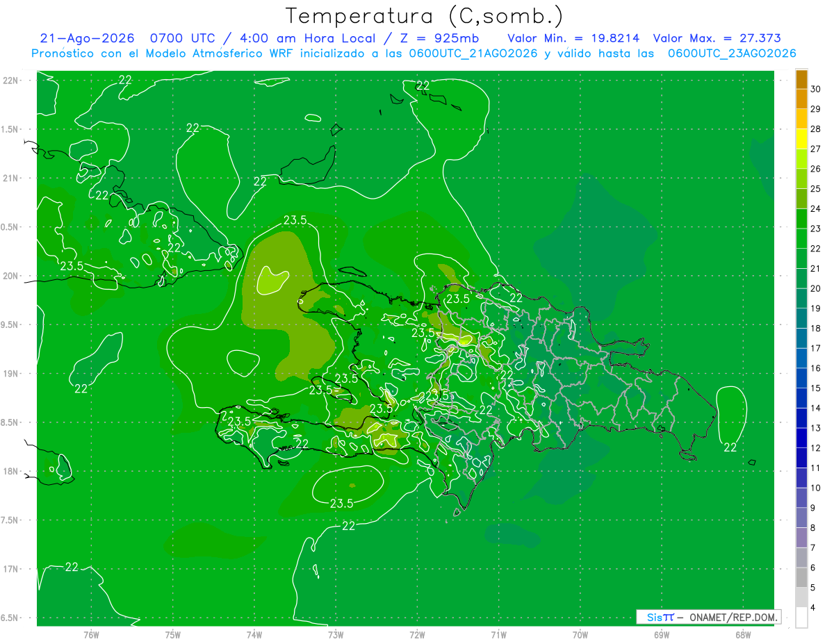This screenshot has height=644, width=834.
Task: Pick the gray legend swatch between 5 and 6
Action: coord(801,577)
